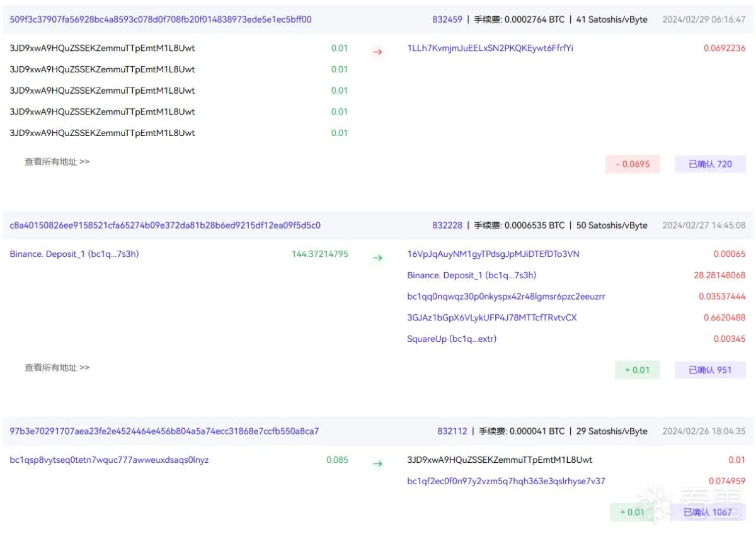Image resolution: width=756 pixels, height=539 pixels.
Task: Open transaction hash 509f3c37907fa569
Action: [x=161, y=20]
